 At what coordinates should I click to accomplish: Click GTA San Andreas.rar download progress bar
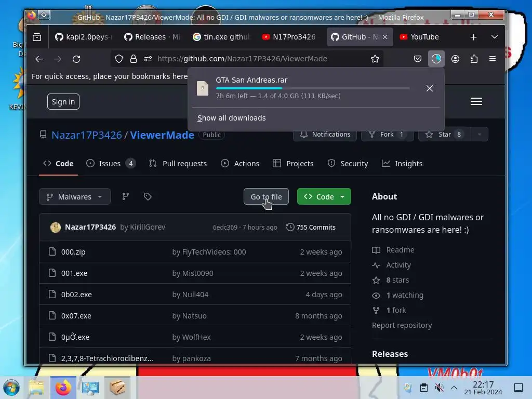pos(312,88)
